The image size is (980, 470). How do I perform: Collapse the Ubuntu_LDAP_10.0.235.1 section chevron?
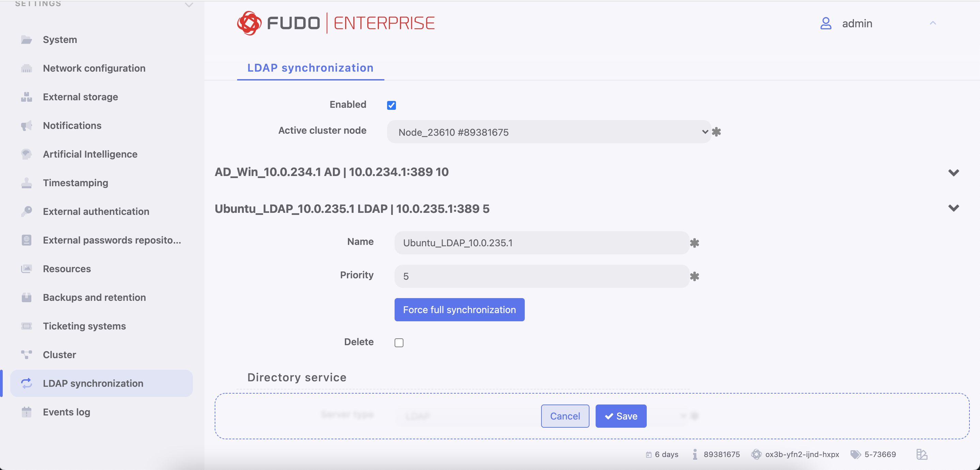953,208
